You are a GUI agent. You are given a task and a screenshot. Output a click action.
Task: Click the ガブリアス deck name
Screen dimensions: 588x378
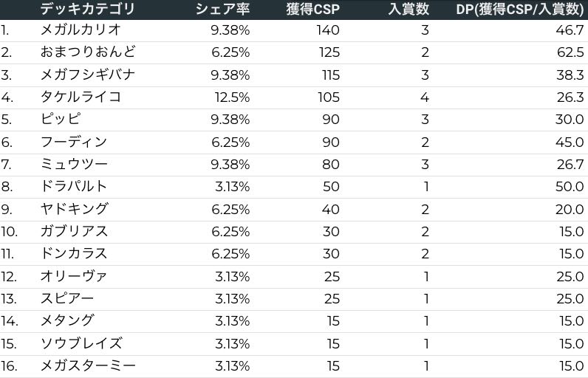pyautogui.click(x=74, y=231)
